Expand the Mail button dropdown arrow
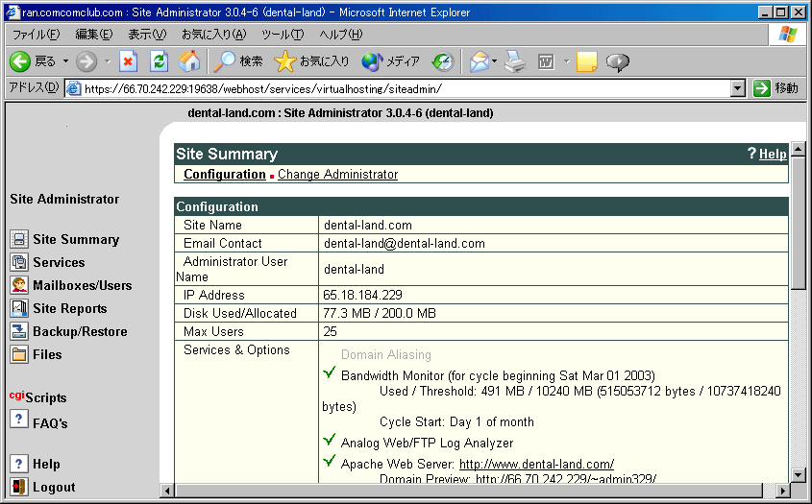The image size is (812, 504). (x=495, y=61)
